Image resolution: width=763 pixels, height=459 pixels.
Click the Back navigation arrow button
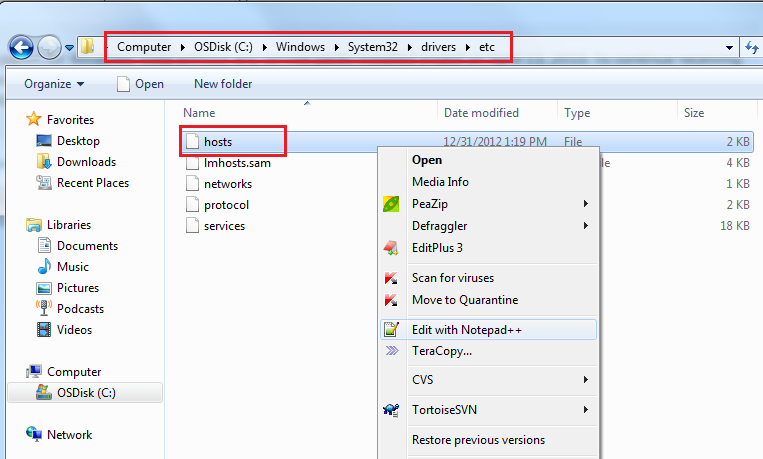[21, 46]
